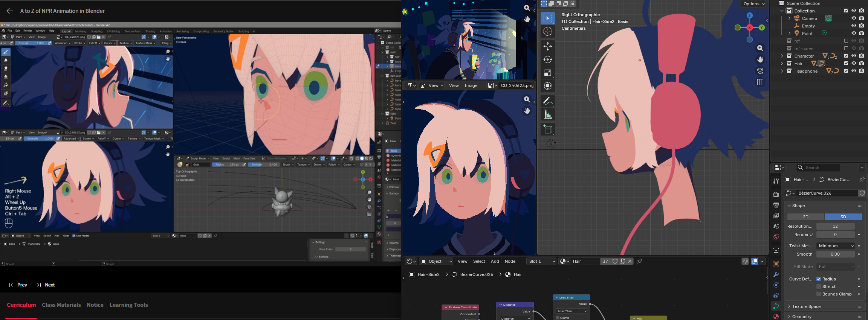Click the Resolution Preview U value field
This screenshot has height=320, width=868.
[x=835, y=226]
